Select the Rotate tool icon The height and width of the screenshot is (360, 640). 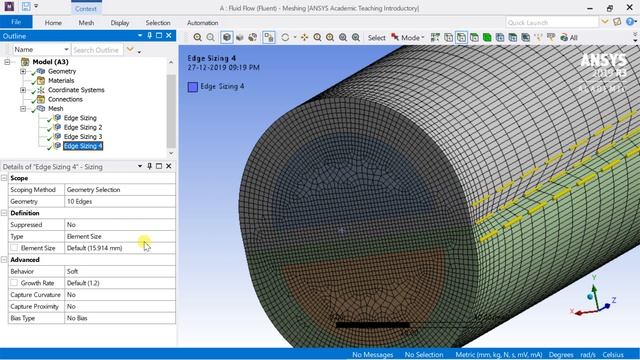click(x=285, y=38)
